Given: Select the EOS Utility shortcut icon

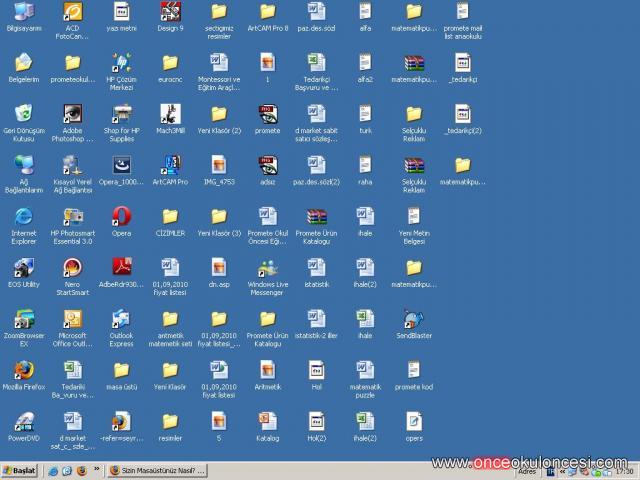Looking at the screenshot, I should pos(24,268).
